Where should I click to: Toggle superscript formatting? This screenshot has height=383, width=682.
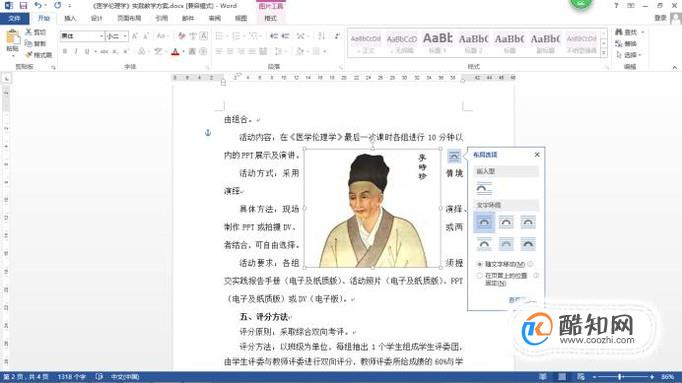[x=126, y=52]
